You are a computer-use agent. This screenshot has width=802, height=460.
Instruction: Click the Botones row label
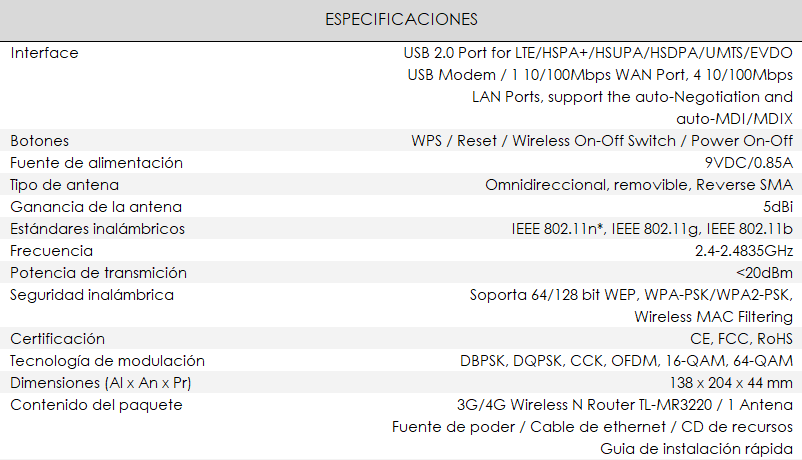39,141
